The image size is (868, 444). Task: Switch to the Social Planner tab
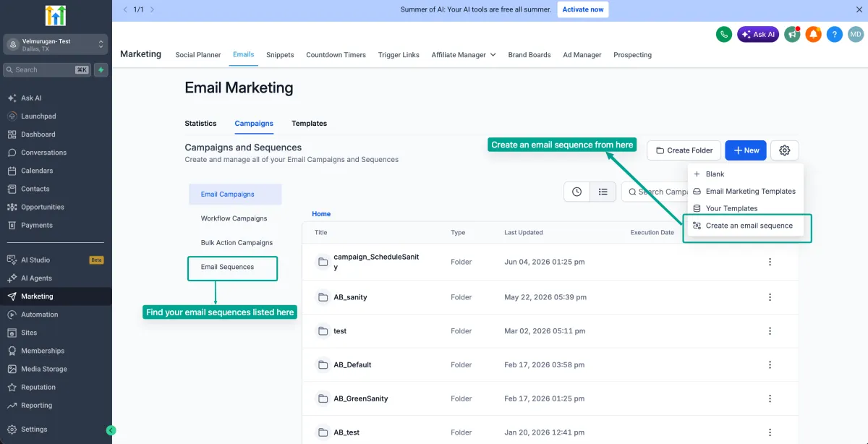[x=198, y=55]
